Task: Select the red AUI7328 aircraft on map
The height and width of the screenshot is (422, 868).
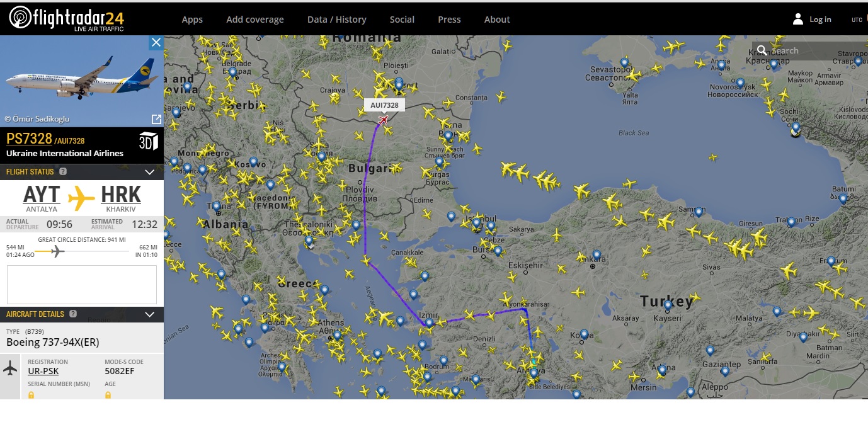Action: [383, 120]
